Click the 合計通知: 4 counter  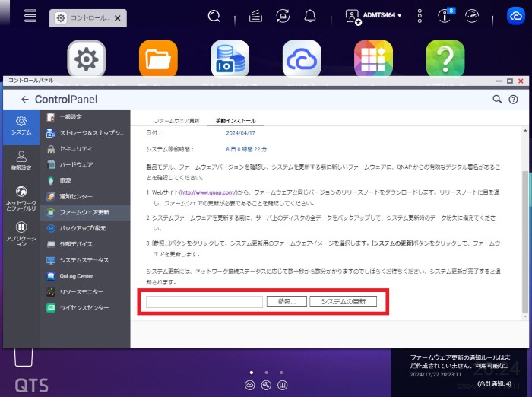coord(494,384)
